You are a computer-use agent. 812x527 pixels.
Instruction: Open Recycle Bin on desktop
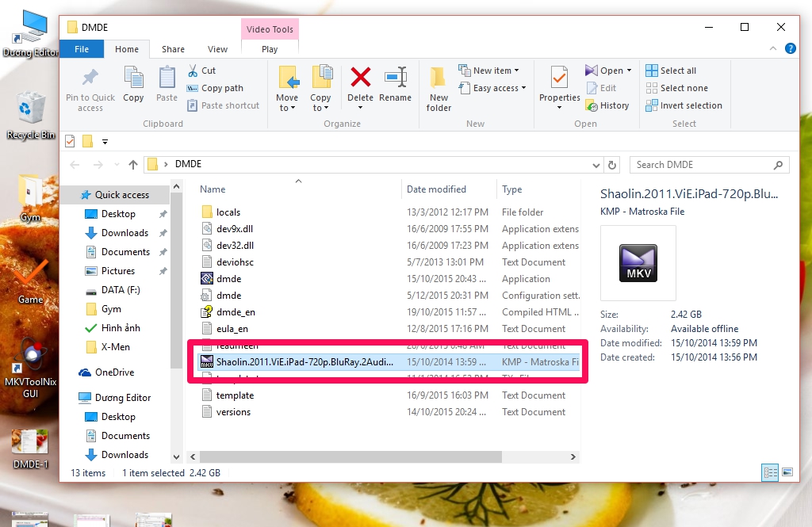pyautogui.click(x=30, y=116)
